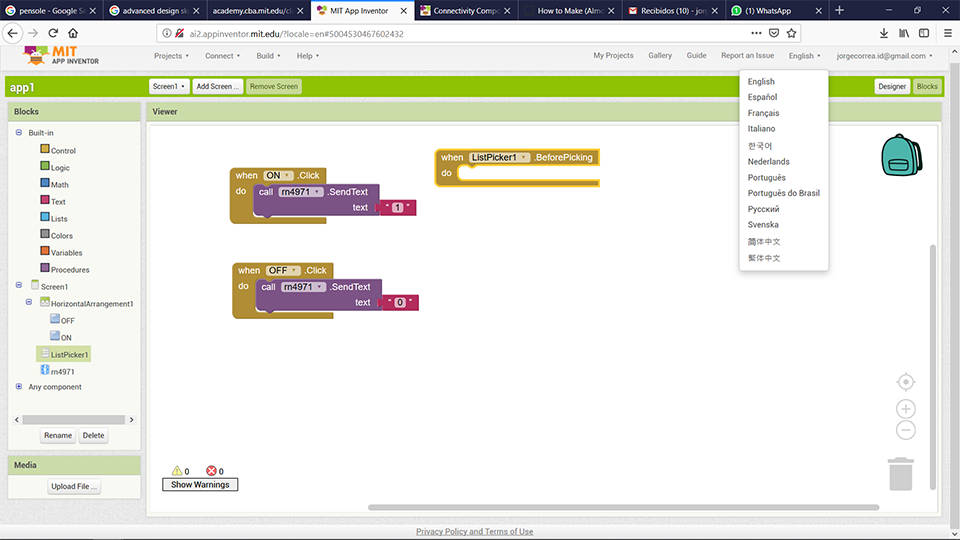960x540 pixels.
Task: Select ListPicker1 in the component tree
Action: coord(64,354)
